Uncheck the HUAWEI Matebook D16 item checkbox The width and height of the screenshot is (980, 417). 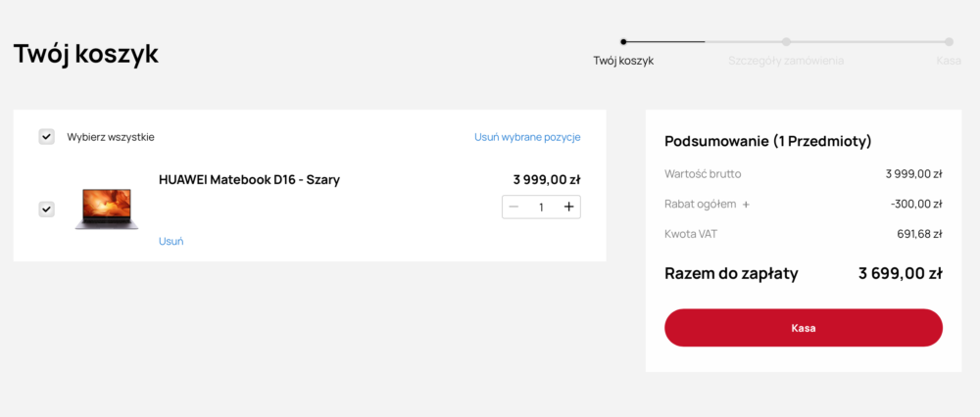(46, 209)
